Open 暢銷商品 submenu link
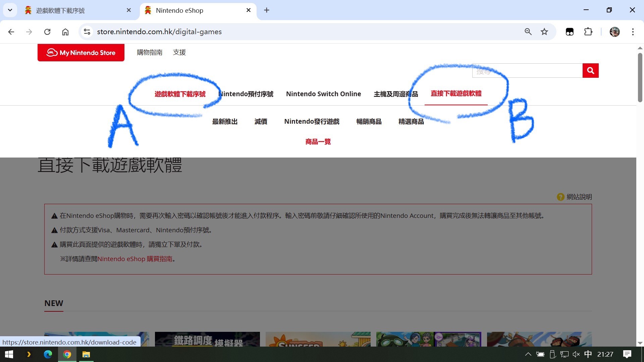This screenshot has height=362, width=644. click(369, 122)
